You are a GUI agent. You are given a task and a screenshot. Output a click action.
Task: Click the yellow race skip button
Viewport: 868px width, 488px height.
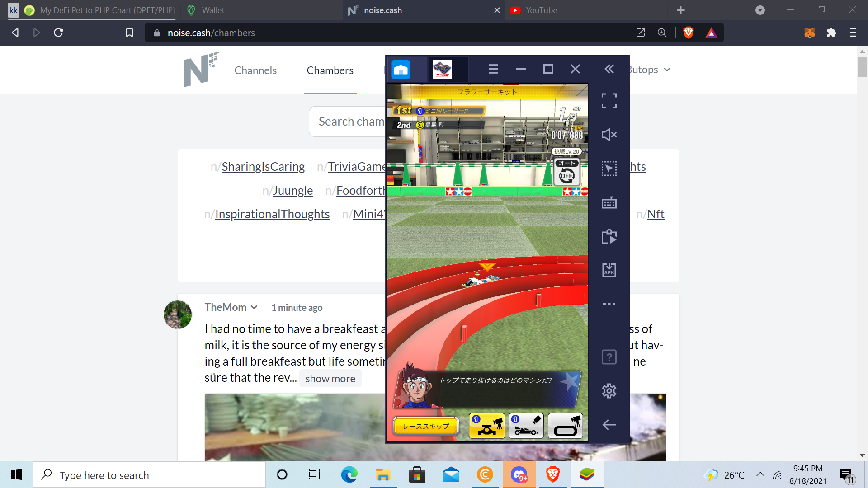pos(426,426)
